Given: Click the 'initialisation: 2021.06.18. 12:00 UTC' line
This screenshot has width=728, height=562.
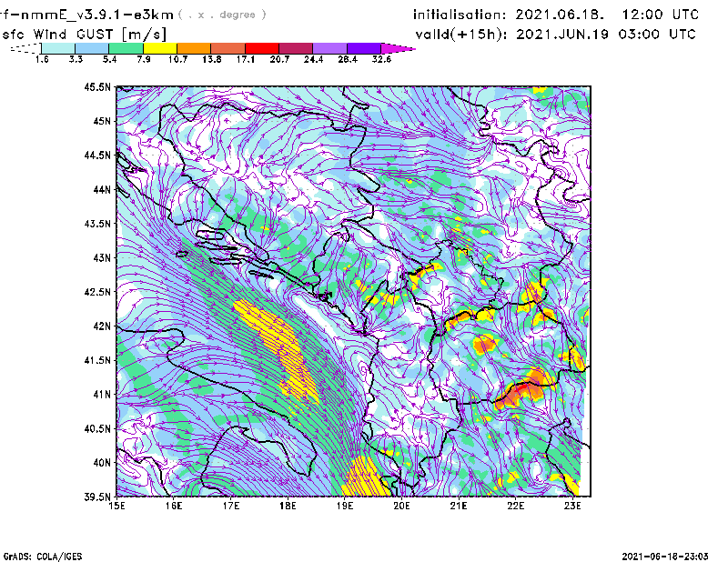Looking at the screenshot, I should click(x=556, y=15).
